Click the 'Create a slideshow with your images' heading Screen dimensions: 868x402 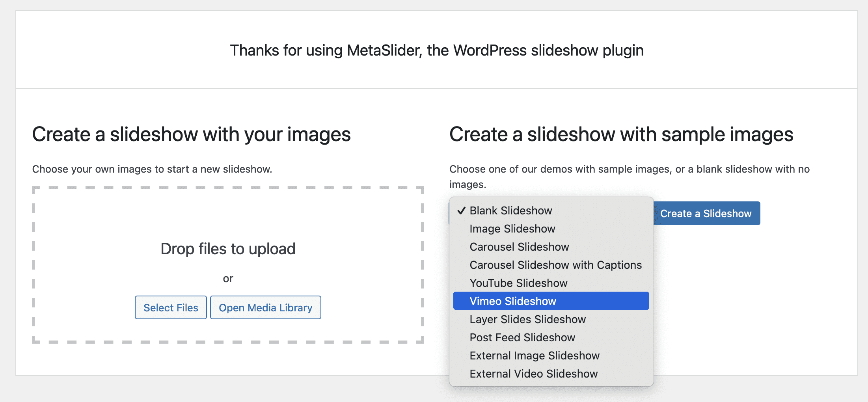coord(191,134)
